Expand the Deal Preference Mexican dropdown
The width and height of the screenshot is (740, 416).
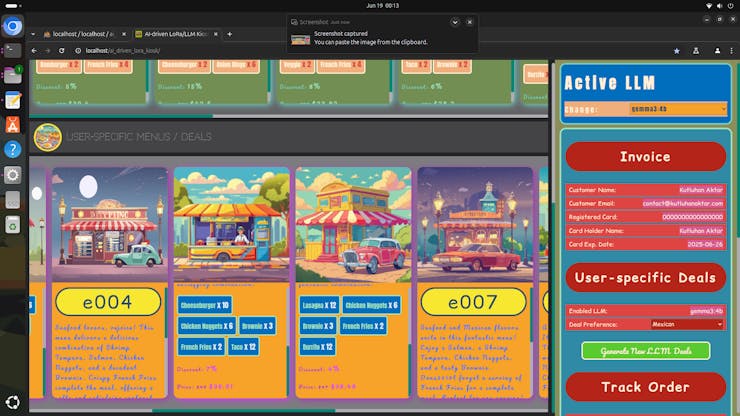684,324
